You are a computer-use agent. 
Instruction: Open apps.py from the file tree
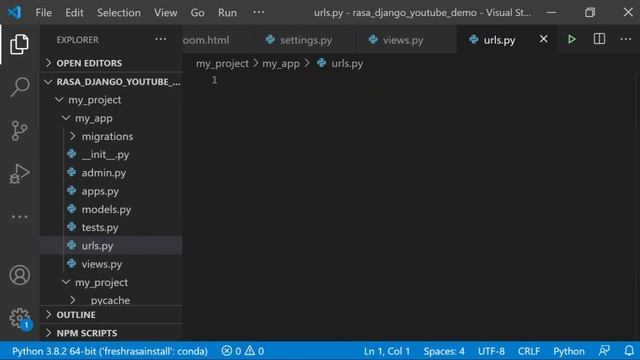pyautogui.click(x=111, y=191)
